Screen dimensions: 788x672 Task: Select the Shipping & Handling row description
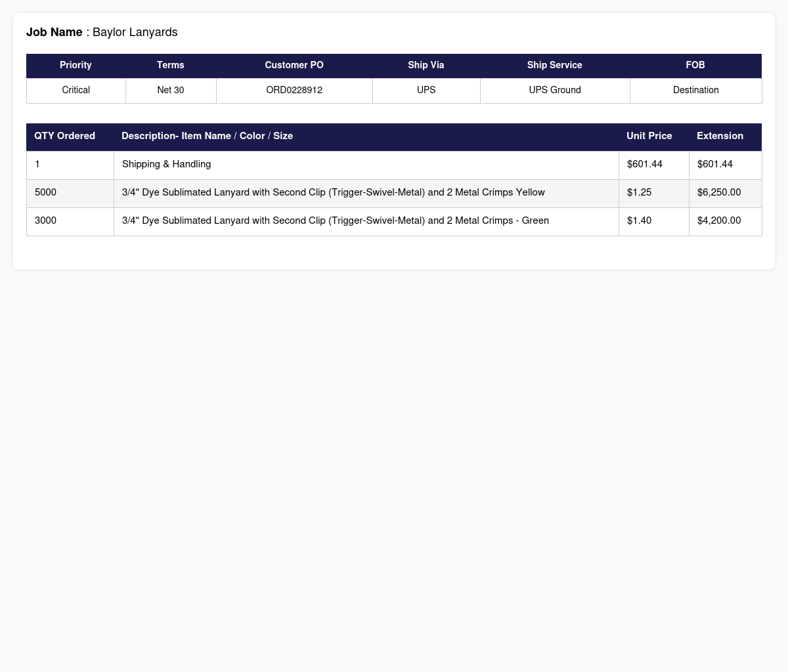pyautogui.click(x=167, y=165)
